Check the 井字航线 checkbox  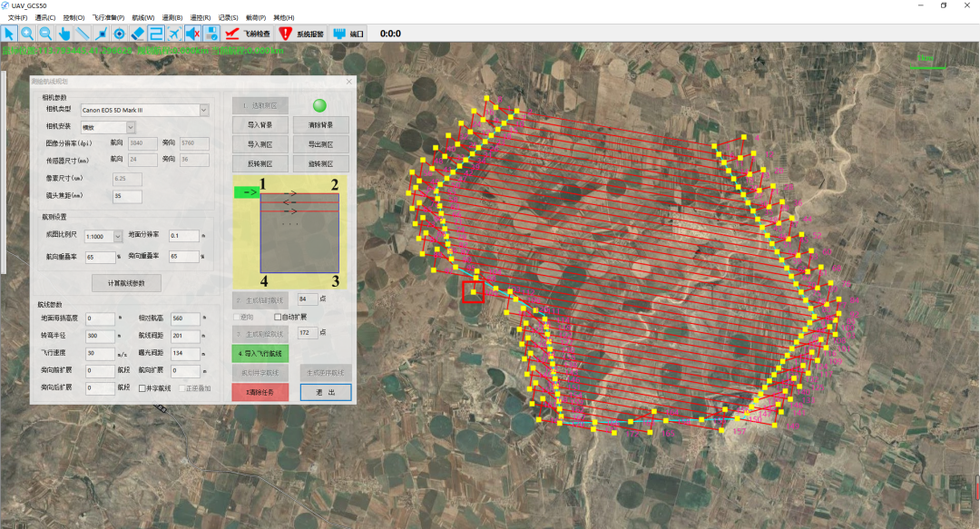[142, 387]
